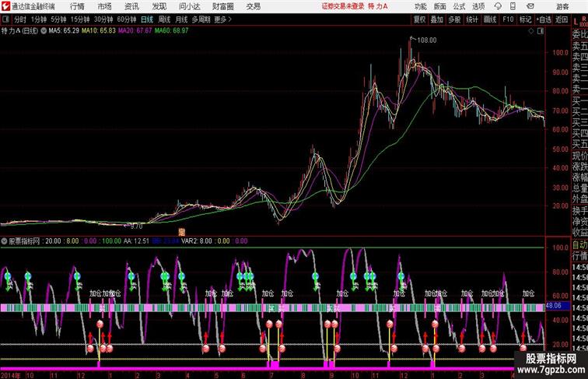Select the 月线 monthly chart tab
The image size is (588, 379).
[x=181, y=19]
